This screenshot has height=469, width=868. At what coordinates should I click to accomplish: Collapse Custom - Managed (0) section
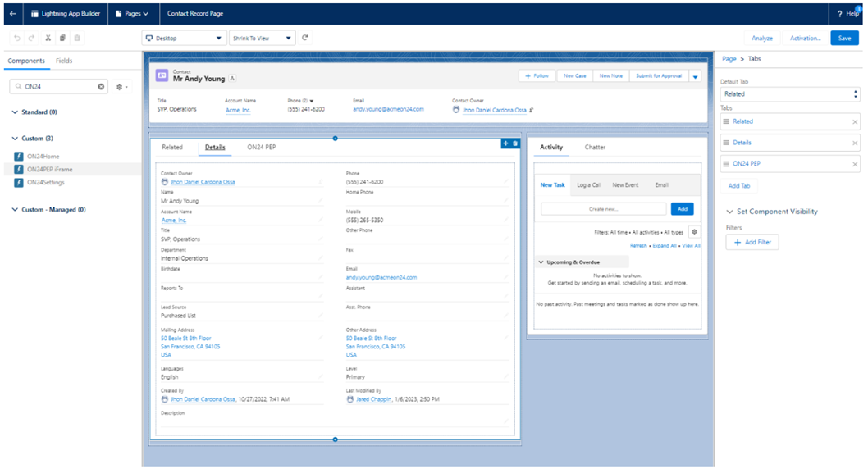[x=15, y=210]
